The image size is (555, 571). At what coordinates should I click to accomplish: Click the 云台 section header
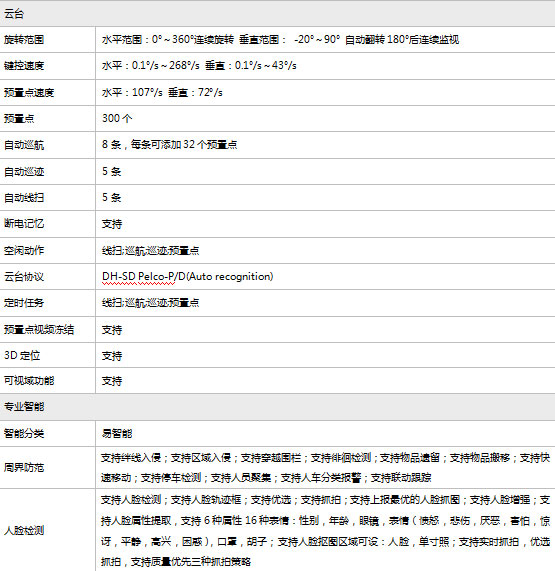pos(278,14)
